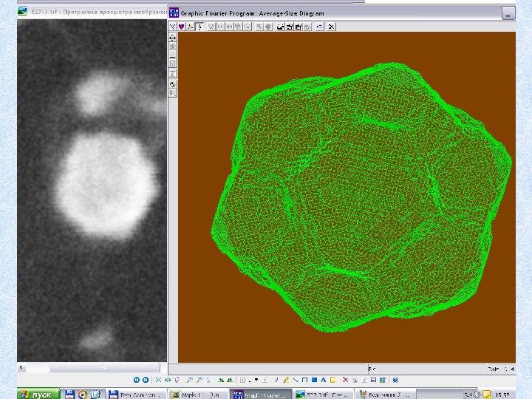This screenshot has height=399, width=532.
Task: Click the second black camera-like toolbar icon
Action: point(290,27)
